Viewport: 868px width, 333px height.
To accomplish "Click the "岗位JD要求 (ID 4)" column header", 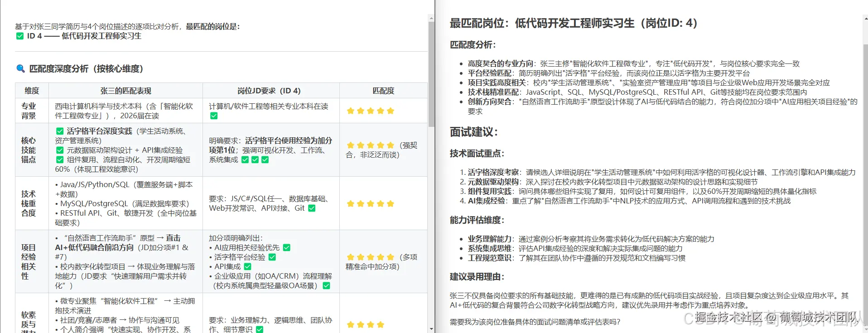I will click(271, 91).
